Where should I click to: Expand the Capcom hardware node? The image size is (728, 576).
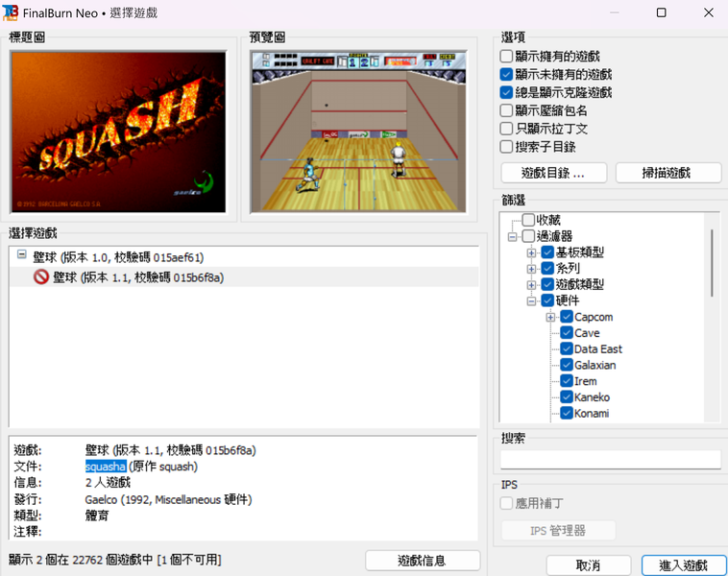(x=550, y=318)
